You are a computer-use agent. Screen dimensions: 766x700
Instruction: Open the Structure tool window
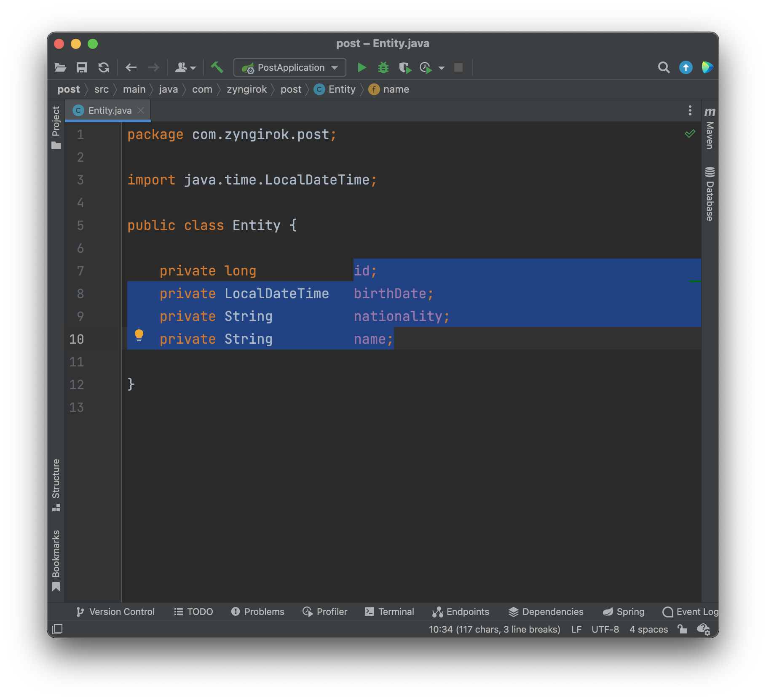pos(56,485)
